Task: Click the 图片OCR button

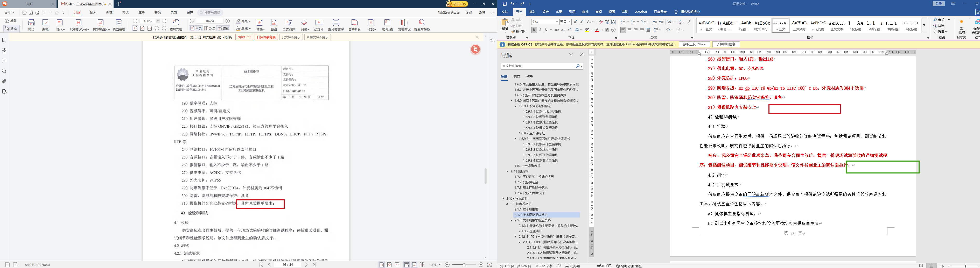Action: tap(244, 37)
